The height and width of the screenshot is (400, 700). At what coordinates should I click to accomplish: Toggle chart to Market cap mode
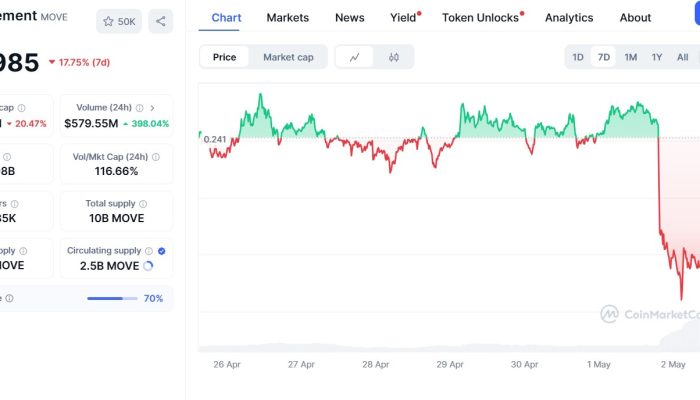point(288,57)
